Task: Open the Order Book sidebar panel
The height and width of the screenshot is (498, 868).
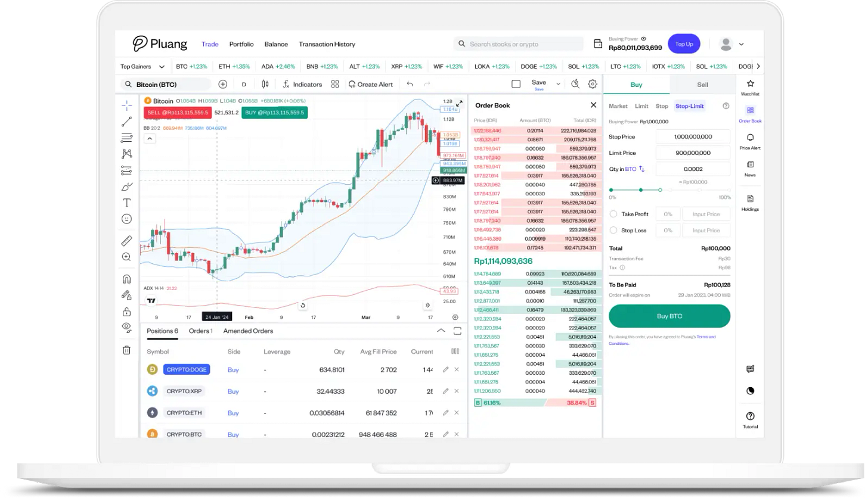Action: coord(750,114)
